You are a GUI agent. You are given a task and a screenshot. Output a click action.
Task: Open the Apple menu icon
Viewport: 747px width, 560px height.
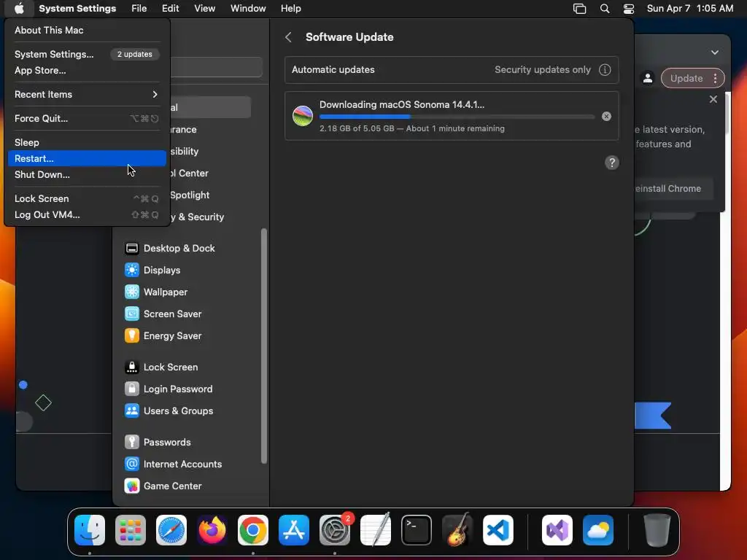tap(19, 8)
